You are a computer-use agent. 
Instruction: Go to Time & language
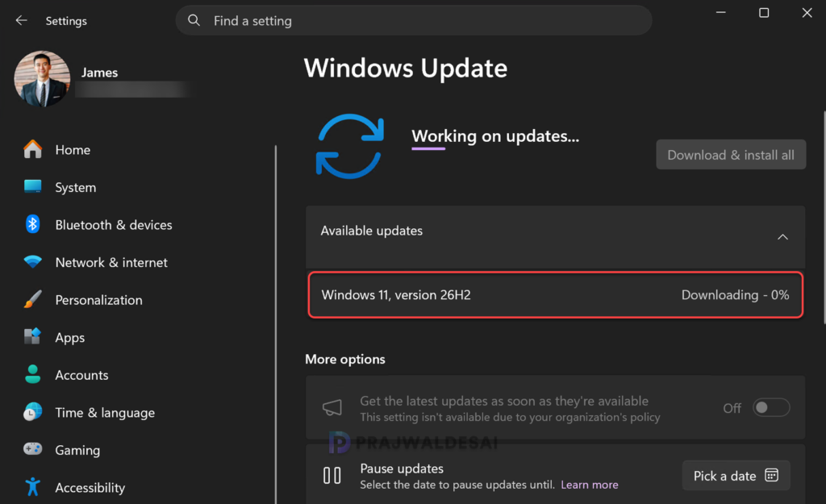(105, 412)
